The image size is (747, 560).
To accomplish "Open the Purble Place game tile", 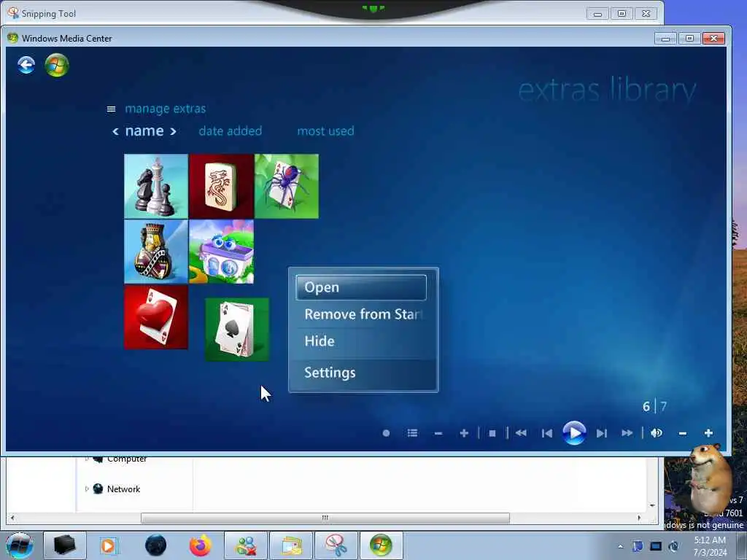I will point(221,252).
